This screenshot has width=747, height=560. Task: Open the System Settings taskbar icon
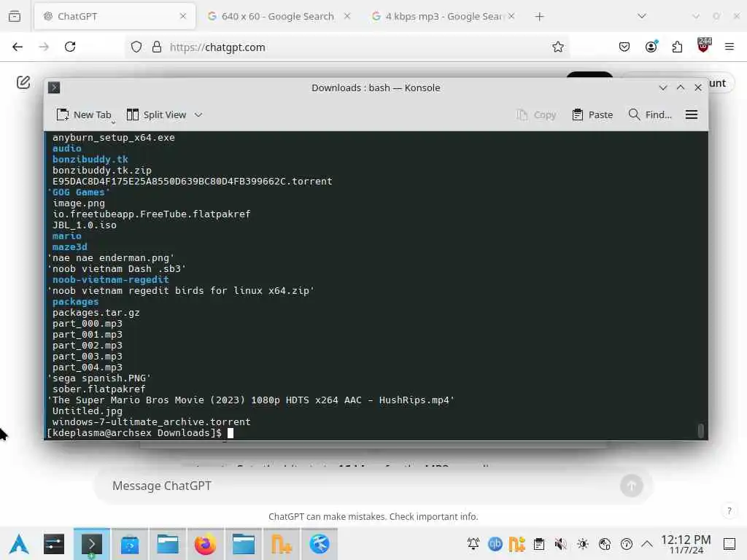[x=54, y=544]
